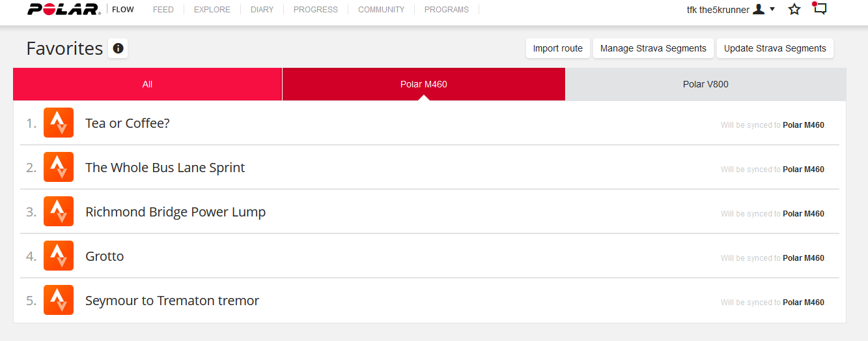Viewport: 868px width, 341px height.
Task: Open the favorites star icon
Action: click(794, 10)
